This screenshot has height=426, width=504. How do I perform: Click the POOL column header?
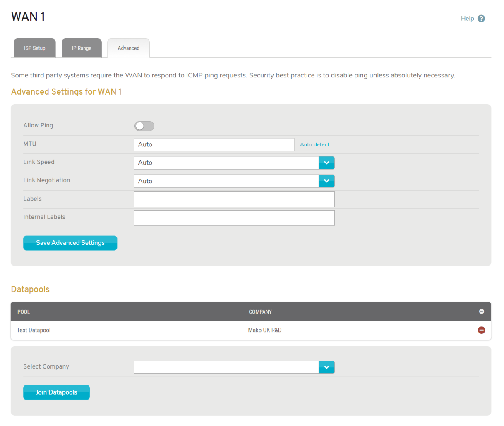[24, 312]
